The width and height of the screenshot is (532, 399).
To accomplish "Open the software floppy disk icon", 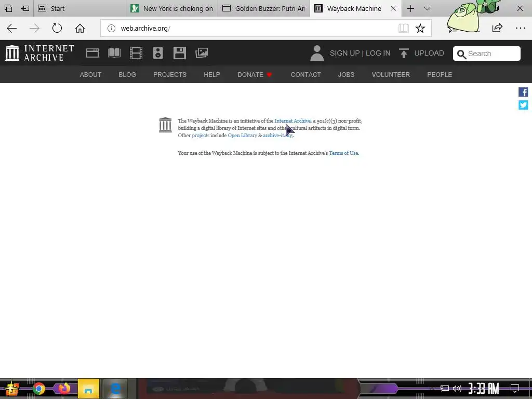I will (179, 53).
